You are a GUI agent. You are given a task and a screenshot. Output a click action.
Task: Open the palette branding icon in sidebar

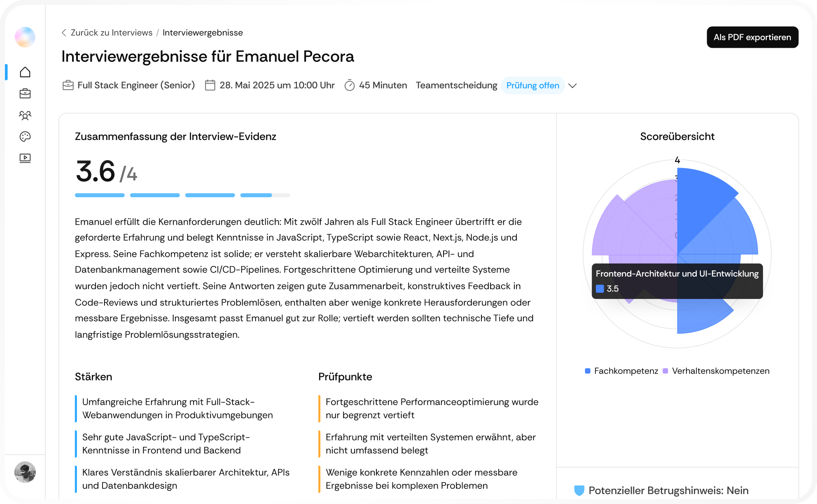click(25, 137)
